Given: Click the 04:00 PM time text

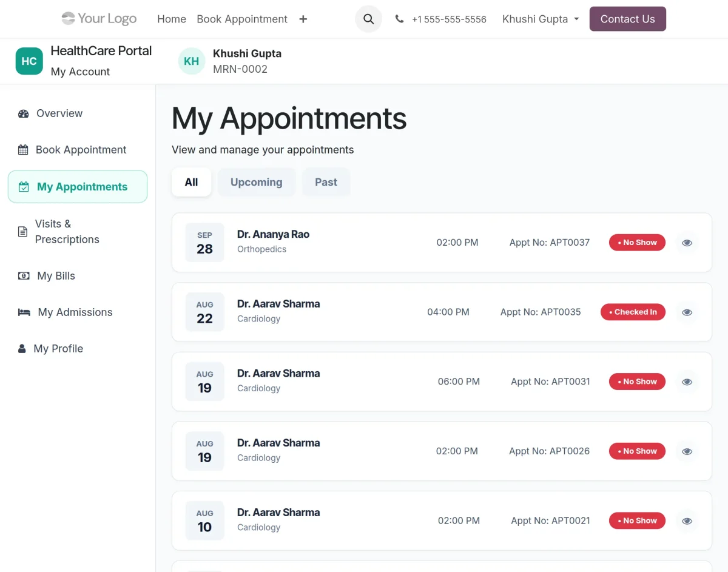Looking at the screenshot, I should [x=448, y=312].
